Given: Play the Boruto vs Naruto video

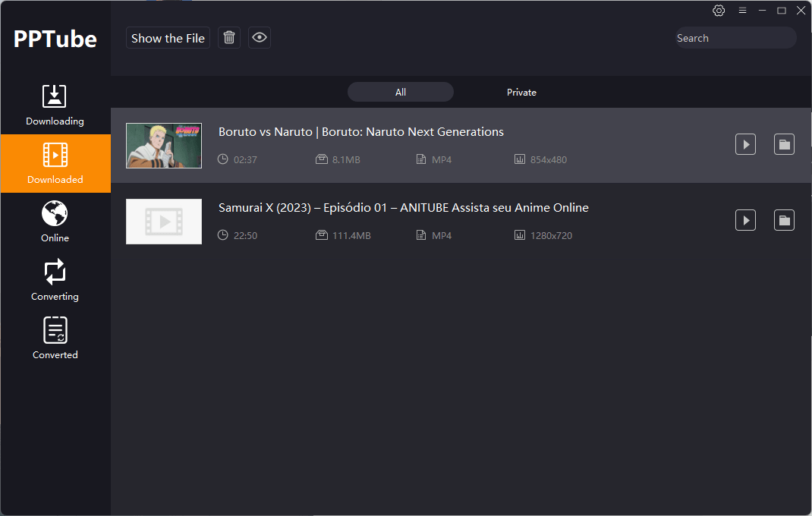Looking at the screenshot, I should pos(745,144).
